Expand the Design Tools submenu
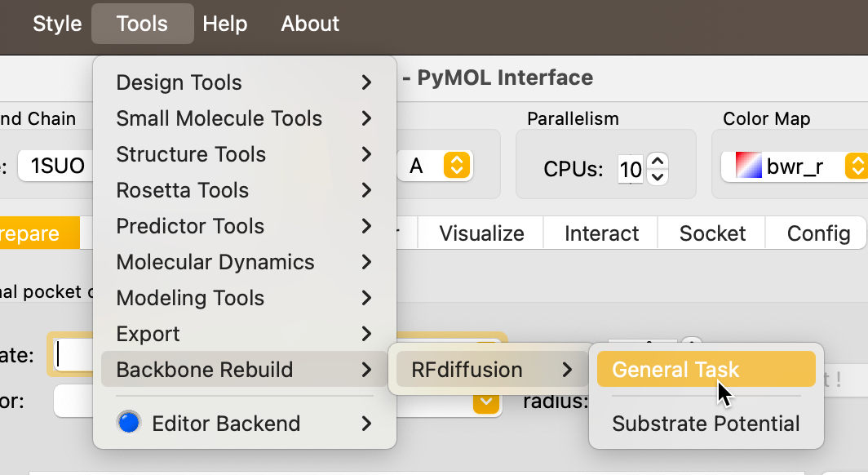 (244, 82)
